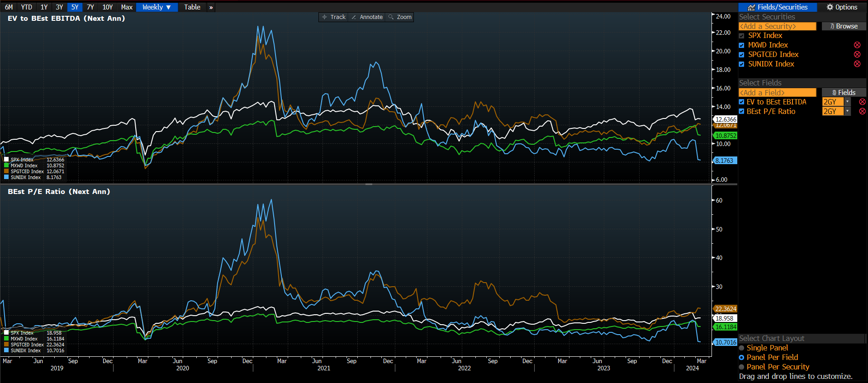Switch the chart range to 10Y
The image size is (868, 383).
point(107,7)
